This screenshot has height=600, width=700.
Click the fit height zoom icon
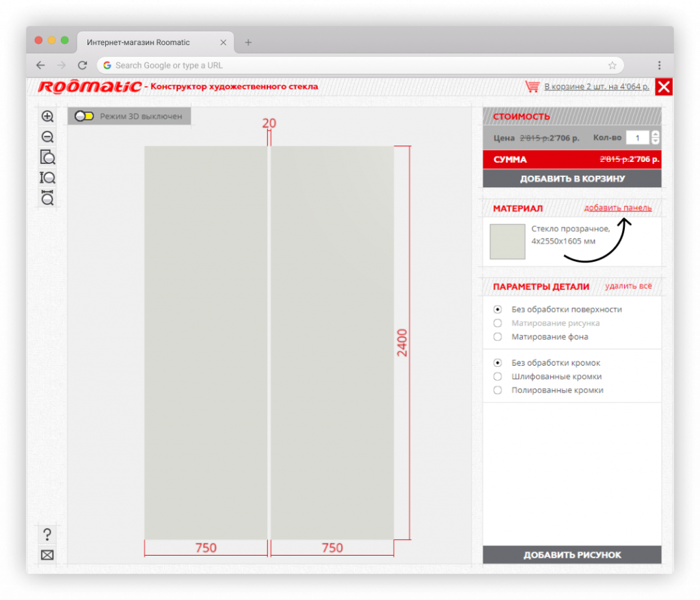click(47, 178)
